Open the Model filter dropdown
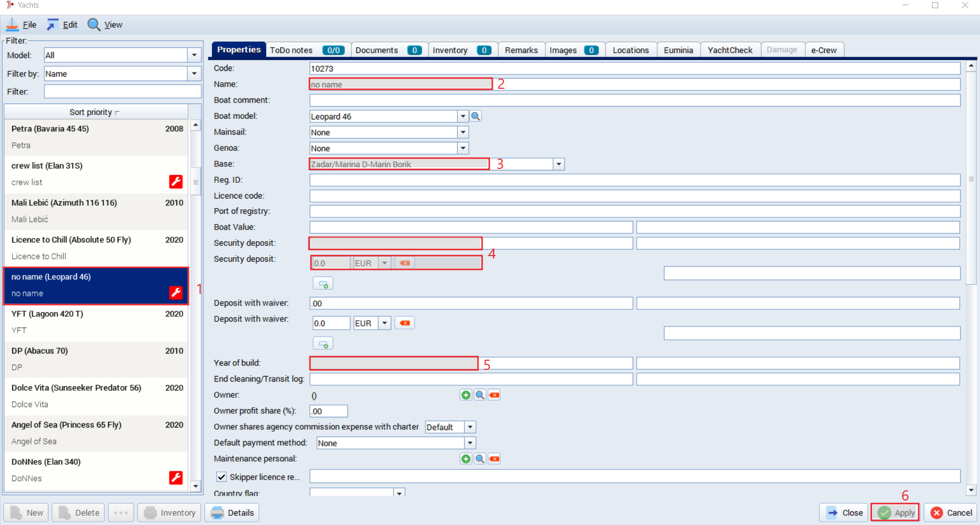Viewport: 980px width, 525px height. tap(194, 55)
